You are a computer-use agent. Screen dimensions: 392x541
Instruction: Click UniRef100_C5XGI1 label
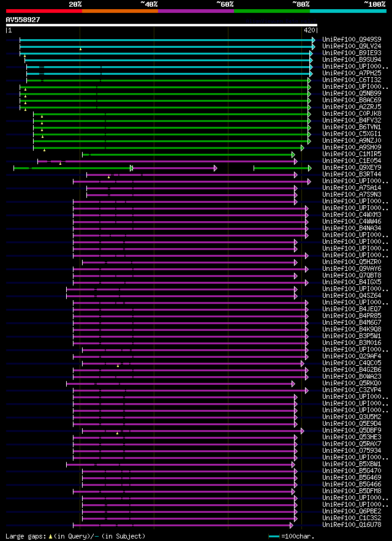[x=352, y=134]
